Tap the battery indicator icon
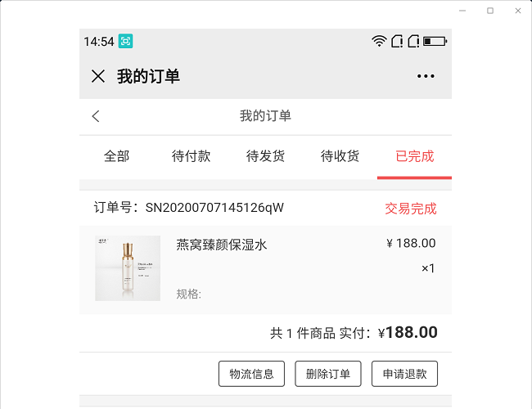 [434, 41]
